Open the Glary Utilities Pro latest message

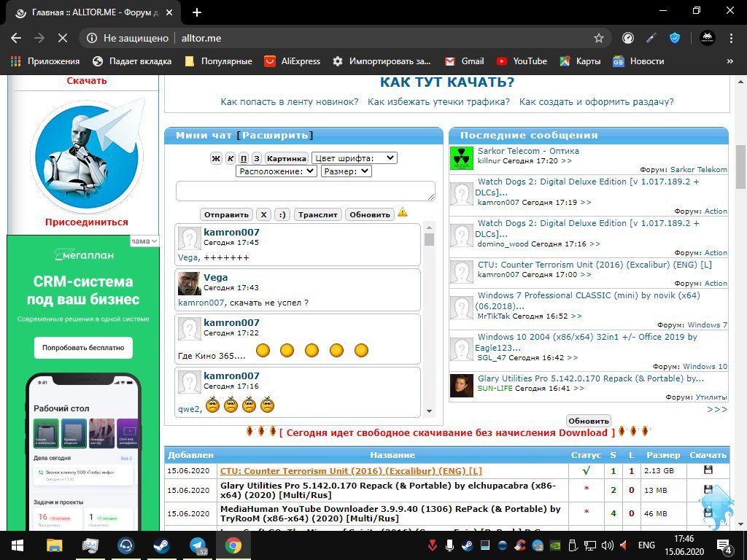[591, 378]
